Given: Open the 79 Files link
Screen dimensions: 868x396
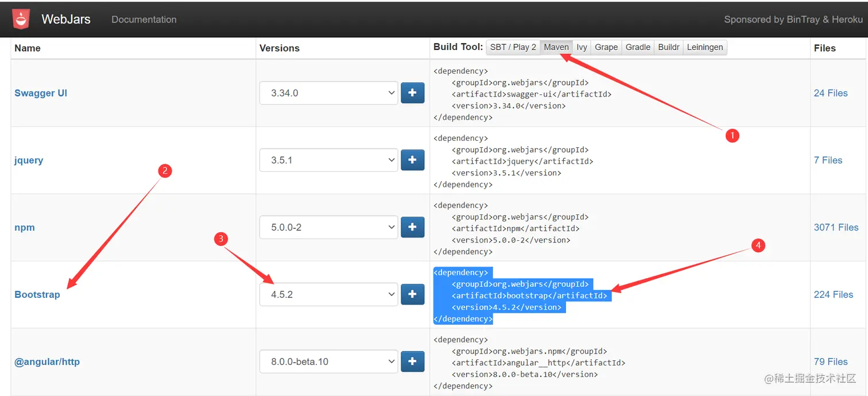Looking at the screenshot, I should pyautogui.click(x=831, y=362).
